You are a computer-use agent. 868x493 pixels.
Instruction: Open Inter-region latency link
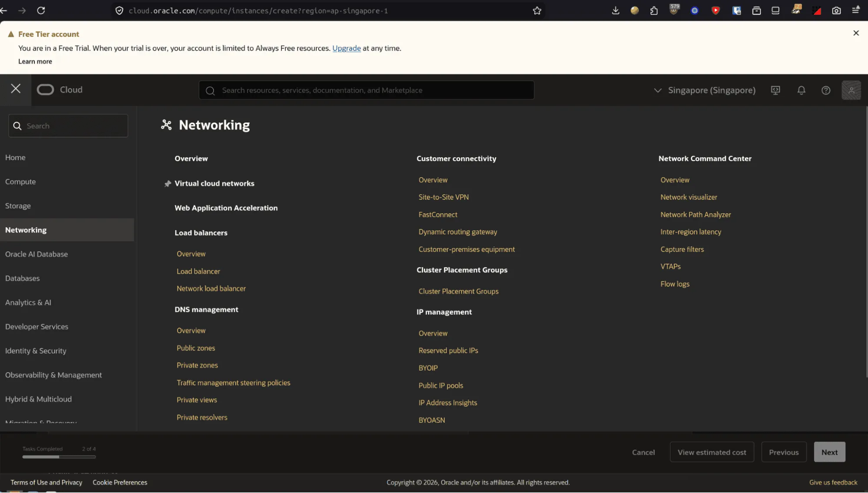point(690,232)
